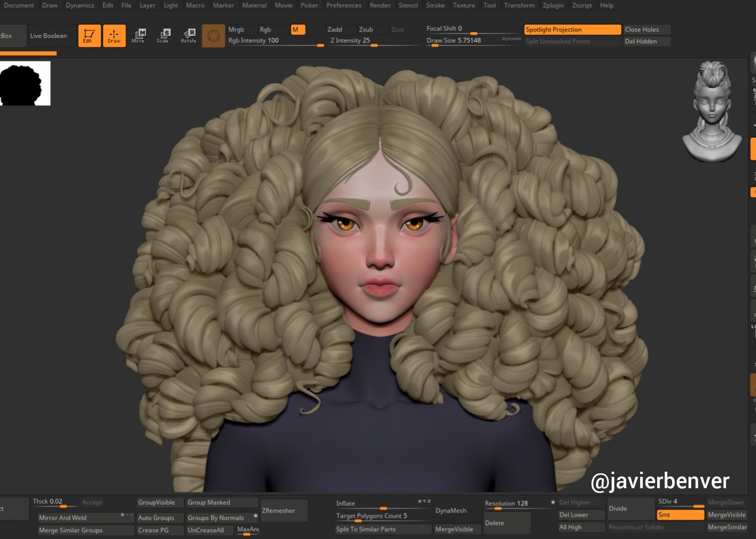Viewport: 756px width, 539px height.
Task: Apply Crease PG
Action: [x=160, y=530]
